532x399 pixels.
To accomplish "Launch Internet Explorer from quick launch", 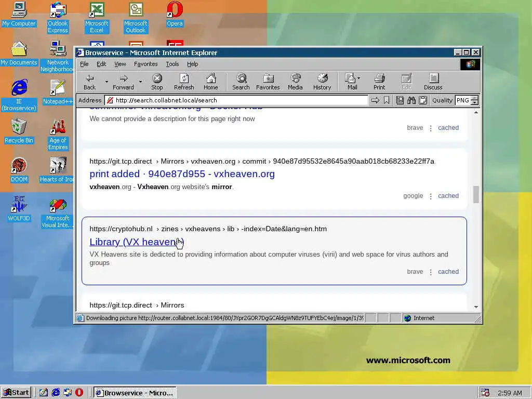I will [x=56, y=393].
